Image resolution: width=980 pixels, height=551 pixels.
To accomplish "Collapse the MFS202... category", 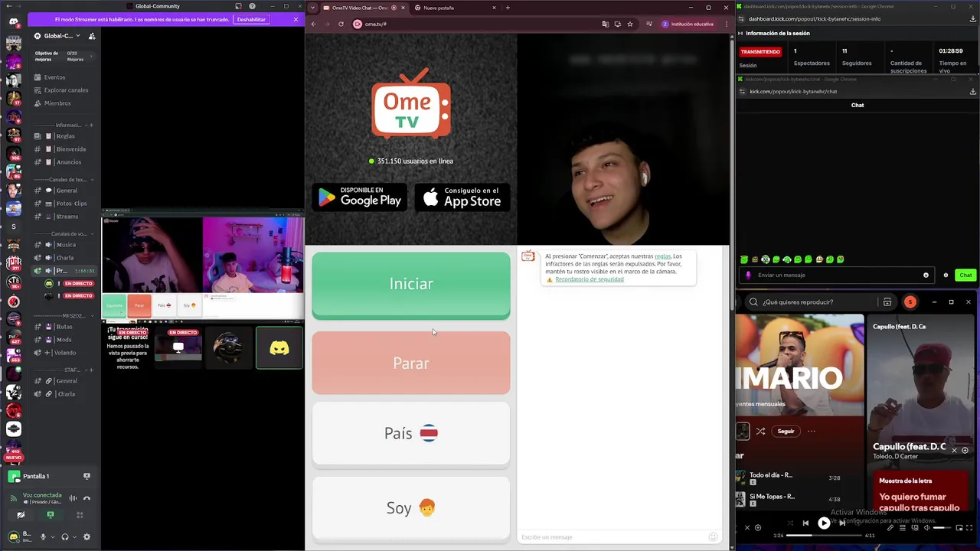I will (x=63, y=315).
